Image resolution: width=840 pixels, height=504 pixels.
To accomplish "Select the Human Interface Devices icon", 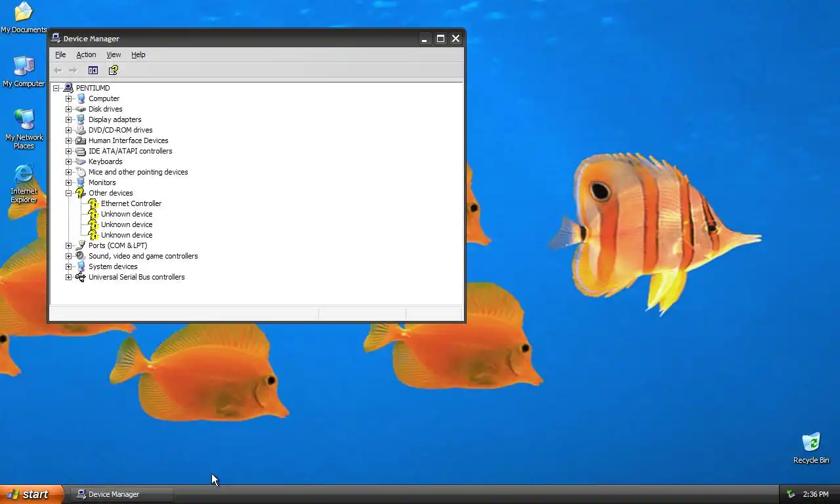I will (81, 140).
